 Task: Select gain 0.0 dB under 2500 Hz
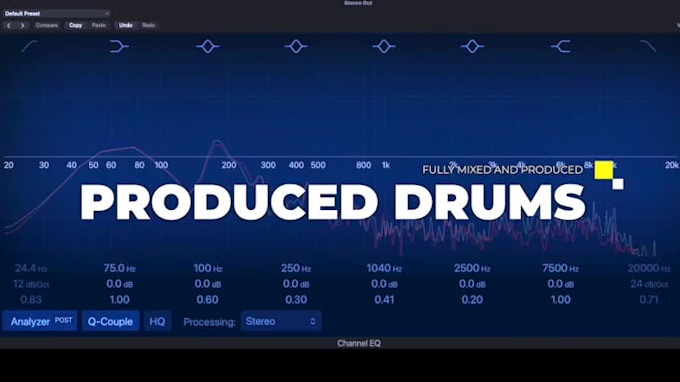point(472,284)
